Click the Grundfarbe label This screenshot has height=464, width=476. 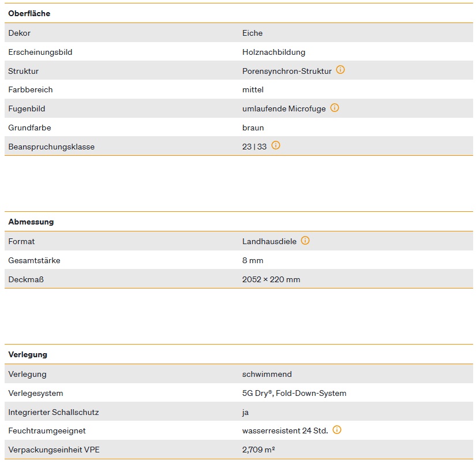29,128
